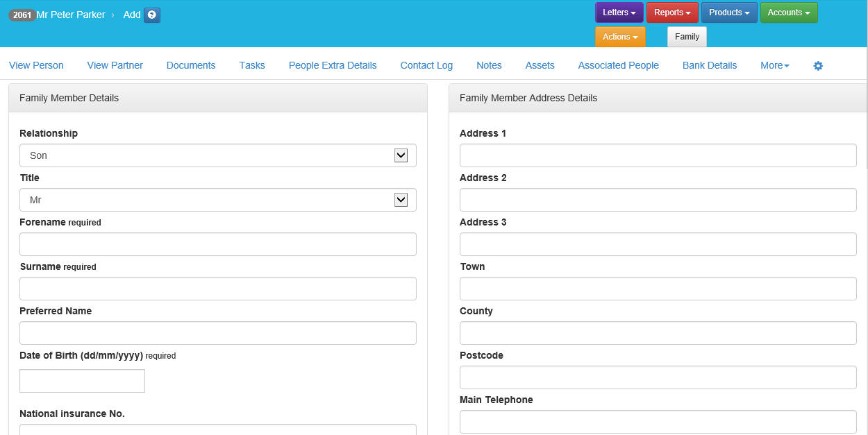Expand the More navigation menu
Image resolution: width=868 pixels, height=435 pixels.
(x=774, y=65)
